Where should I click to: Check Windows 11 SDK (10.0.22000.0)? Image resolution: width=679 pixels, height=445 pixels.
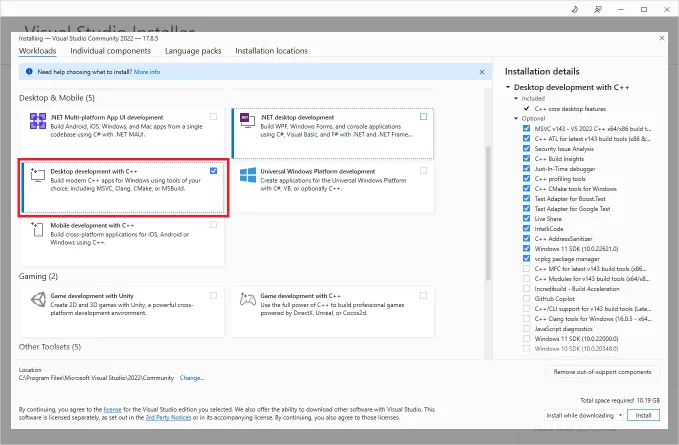pos(526,339)
